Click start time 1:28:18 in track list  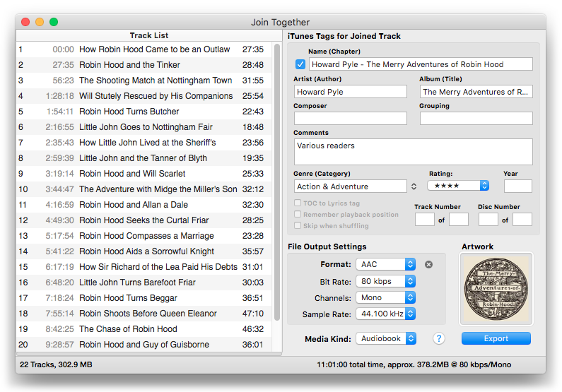60,96
